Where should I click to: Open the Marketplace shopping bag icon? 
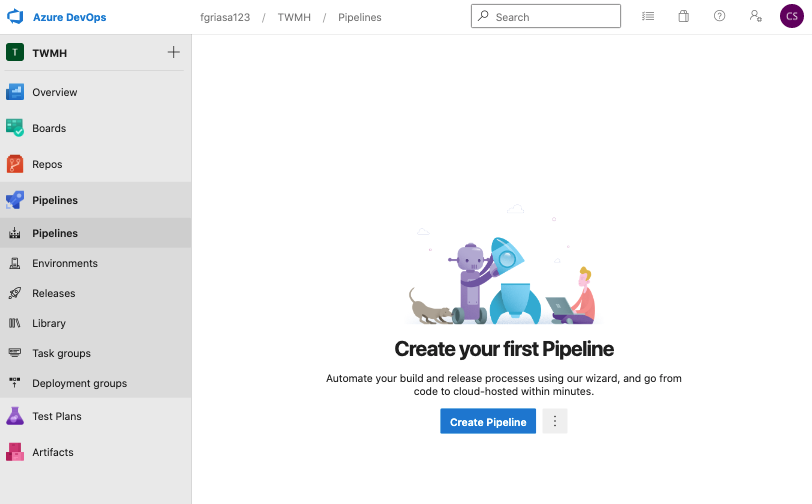[x=684, y=17]
